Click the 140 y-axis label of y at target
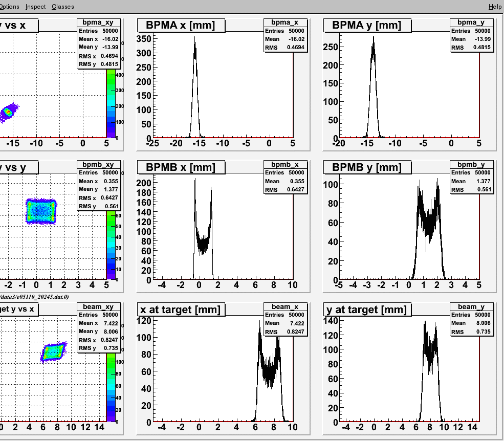 pos(331,320)
